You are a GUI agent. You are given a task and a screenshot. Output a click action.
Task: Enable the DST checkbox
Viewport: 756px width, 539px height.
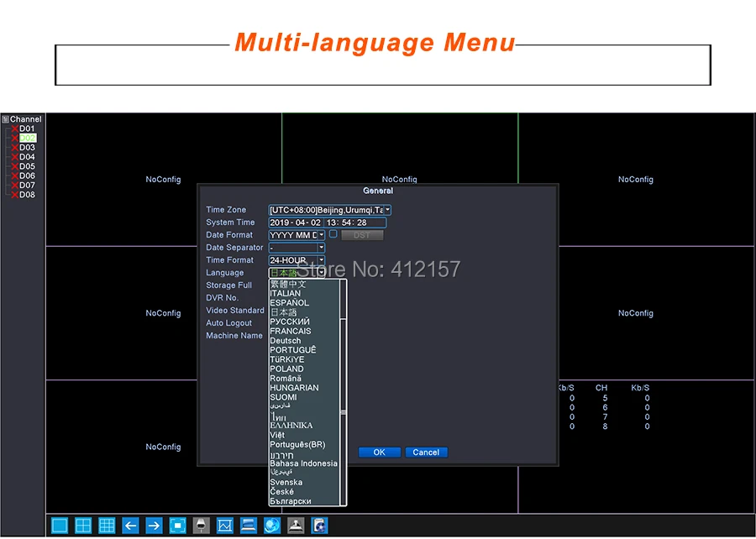333,234
